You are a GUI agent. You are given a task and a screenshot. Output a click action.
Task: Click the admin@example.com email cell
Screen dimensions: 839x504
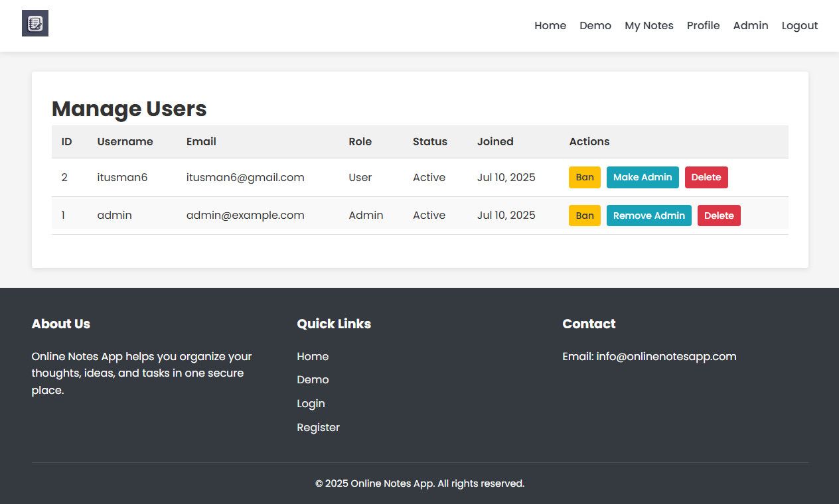(x=245, y=216)
